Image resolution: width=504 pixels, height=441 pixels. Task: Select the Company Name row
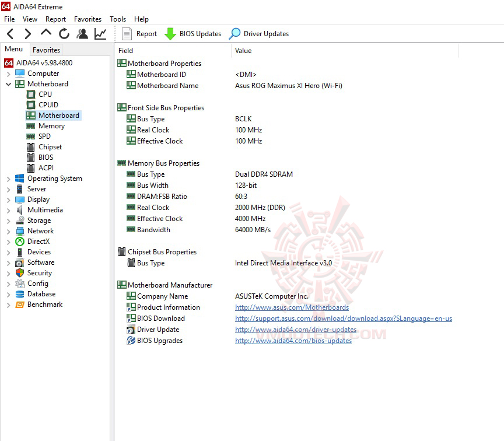(x=217, y=296)
